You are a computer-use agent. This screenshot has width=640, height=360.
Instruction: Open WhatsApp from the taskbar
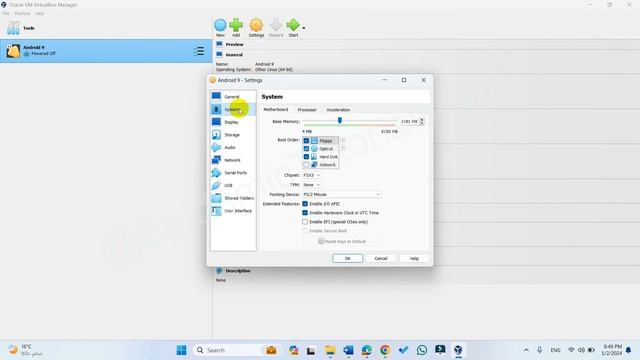[422, 350]
